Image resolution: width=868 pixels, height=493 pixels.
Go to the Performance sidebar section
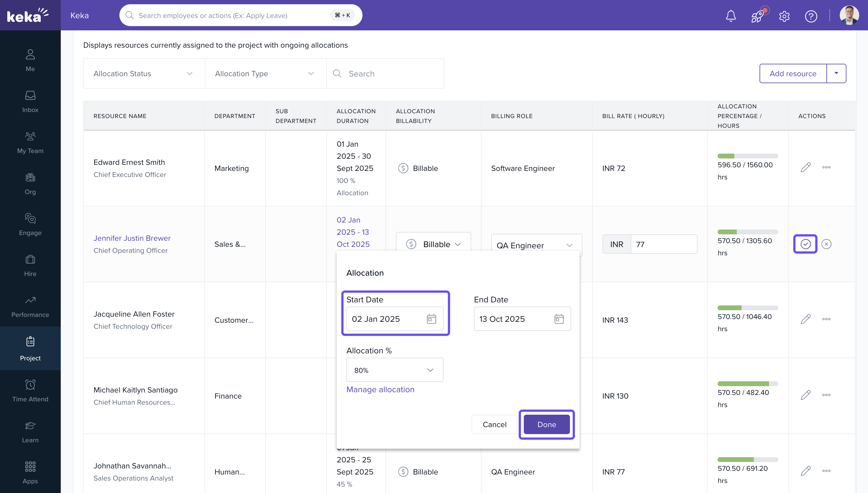coord(30,307)
